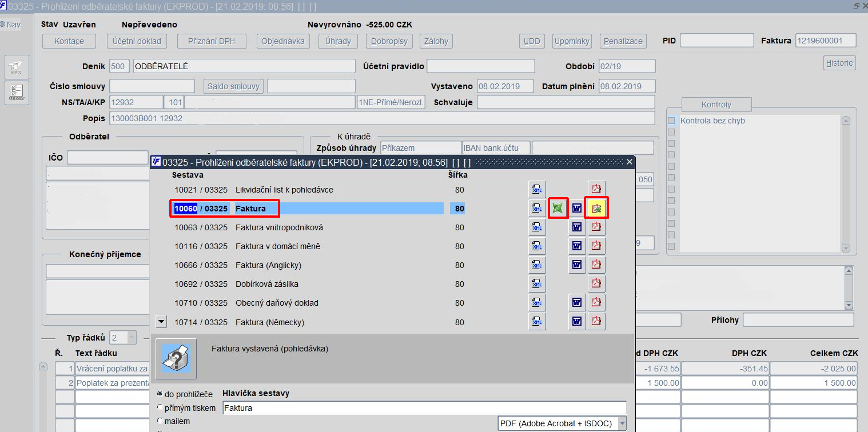Open the Typ řádků dropdown
The height and width of the screenshot is (432, 868).
pyautogui.click(x=131, y=338)
